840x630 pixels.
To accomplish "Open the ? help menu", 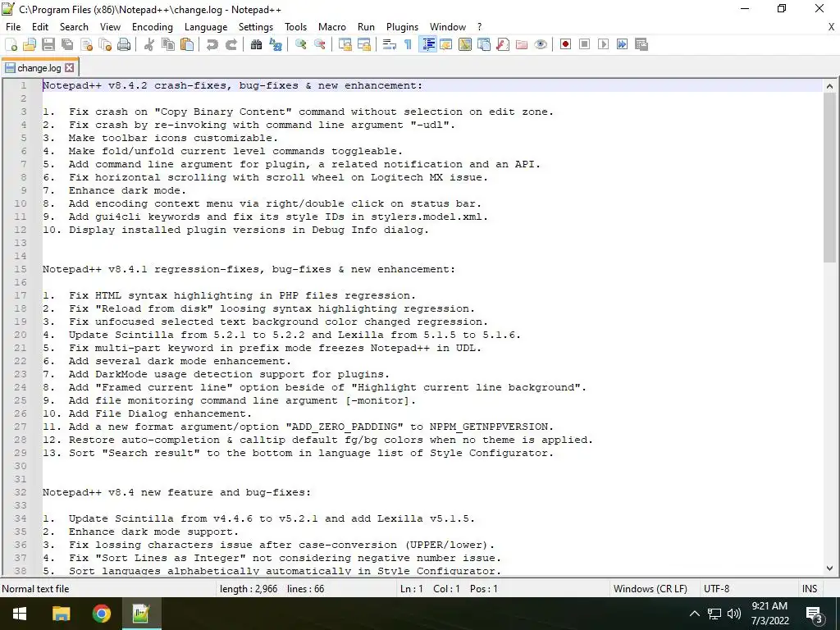I will (x=479, y=27).
